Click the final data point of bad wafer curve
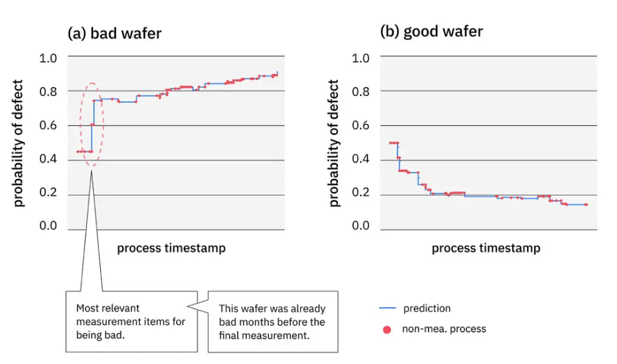Viewport: 617px width, 364px height. coord(277,73)
